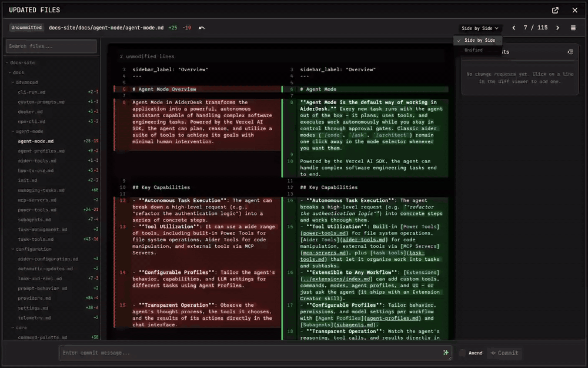Collapse the change requests side panel
This screenshot has height=368, width=588.
tap(570, 52)
